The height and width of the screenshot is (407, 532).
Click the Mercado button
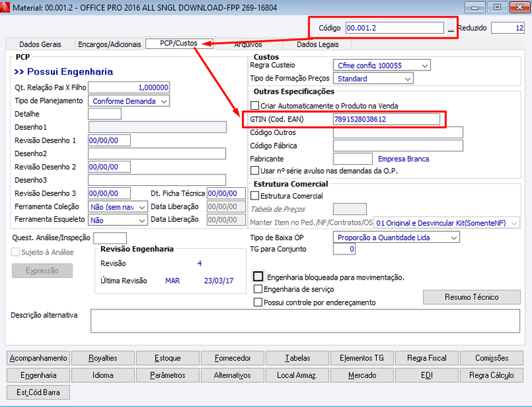coord(362,375)
